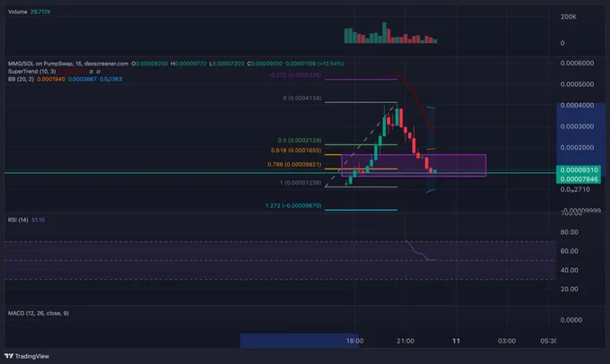The width and height of the screenshot is (610, 364).
Task: Select the 0.5 (0.0002129) Fibonacci label
Action: point(300,140)
